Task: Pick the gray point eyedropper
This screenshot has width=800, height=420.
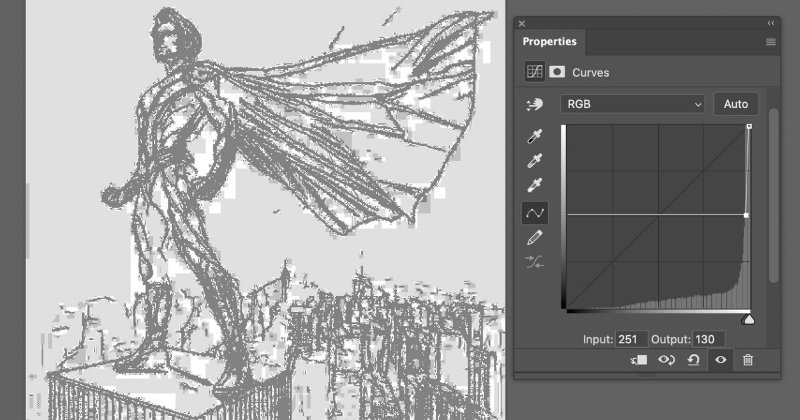Action: (536, 160)
